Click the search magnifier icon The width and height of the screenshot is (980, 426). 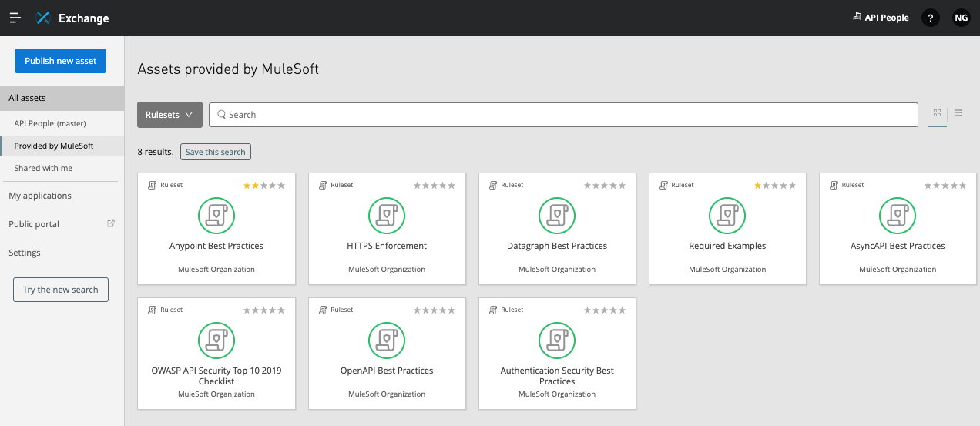coord(222,115)
